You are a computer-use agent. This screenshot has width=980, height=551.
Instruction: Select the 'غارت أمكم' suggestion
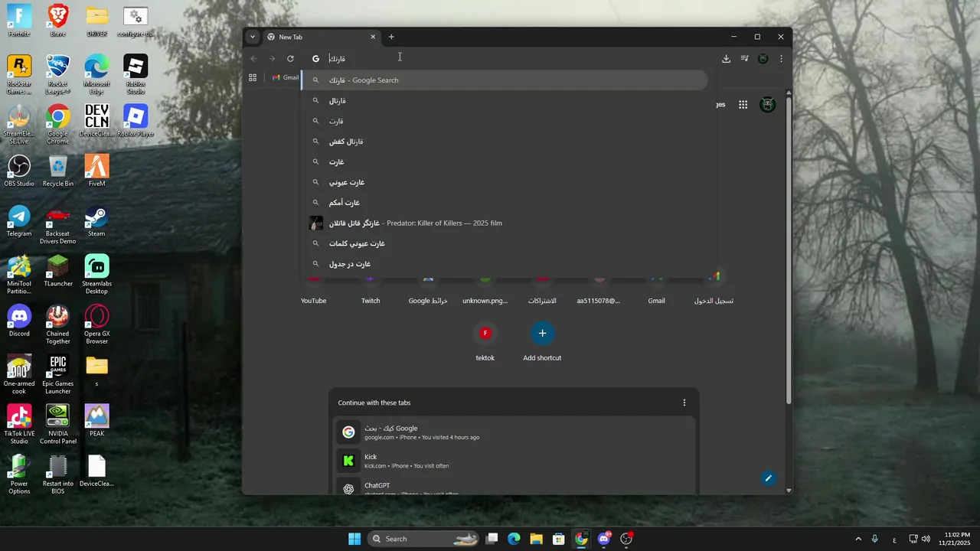coord(505,203)
